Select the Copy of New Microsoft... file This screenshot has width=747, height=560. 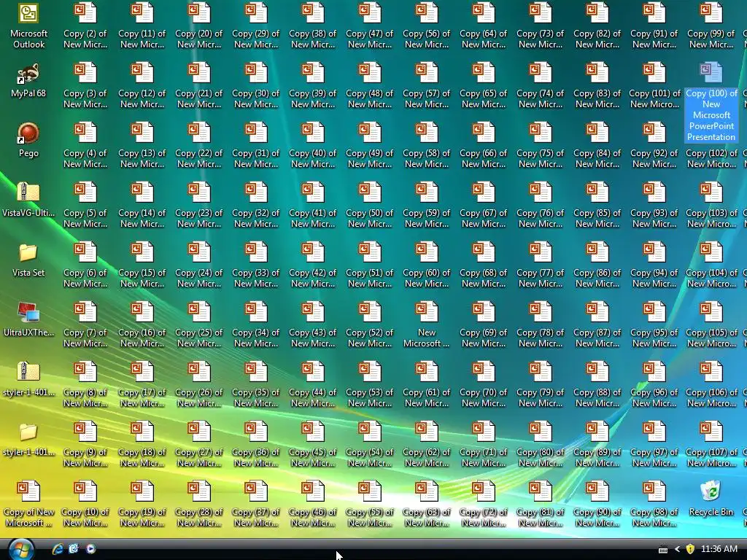coord(28,505)
